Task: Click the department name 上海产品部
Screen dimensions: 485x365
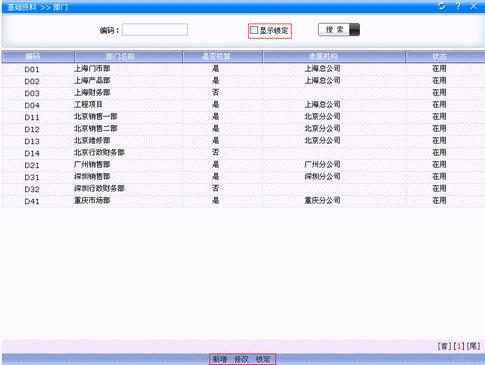Action: (x=92, y=81)
